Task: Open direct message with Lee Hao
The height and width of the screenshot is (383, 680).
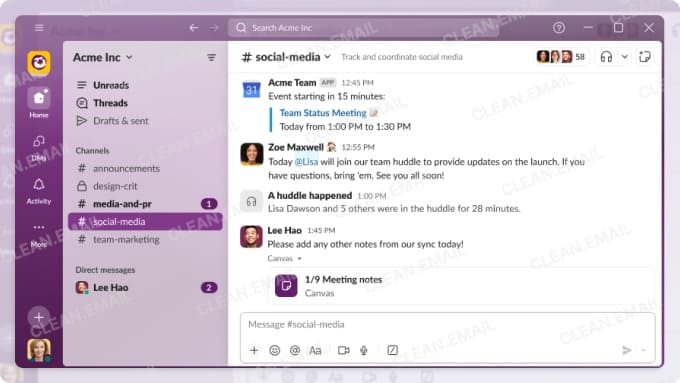Action: point(145,288)
